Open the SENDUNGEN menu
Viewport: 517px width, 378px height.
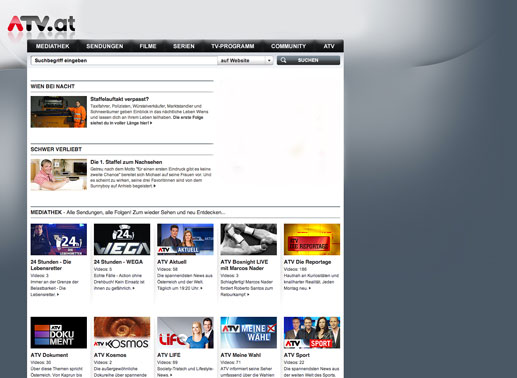click(x=105, y=46)
